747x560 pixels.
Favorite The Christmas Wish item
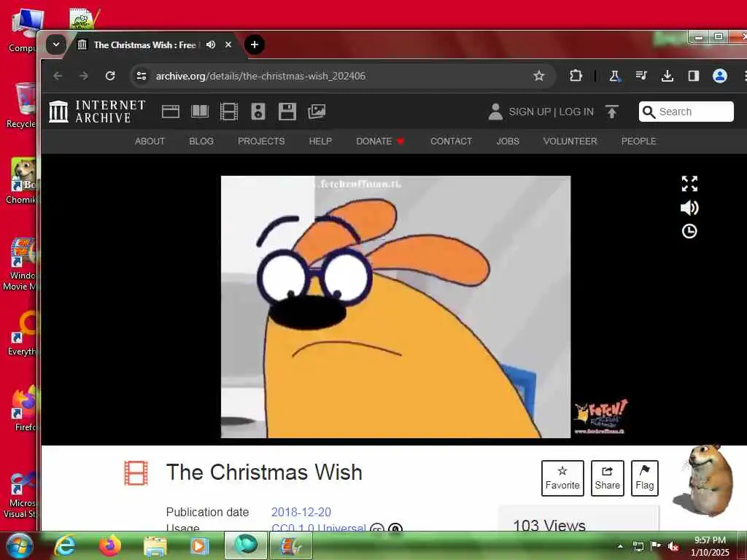coord(562,478)
